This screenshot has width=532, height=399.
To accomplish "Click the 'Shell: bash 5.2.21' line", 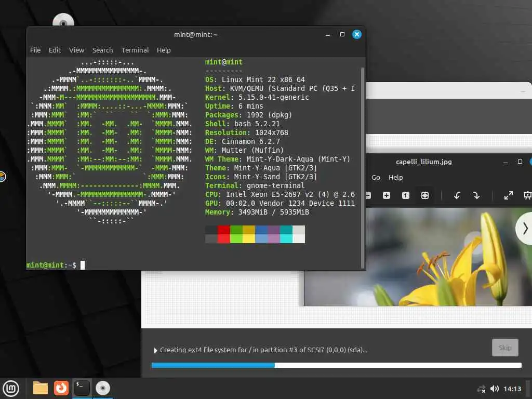I will [243, 124].
